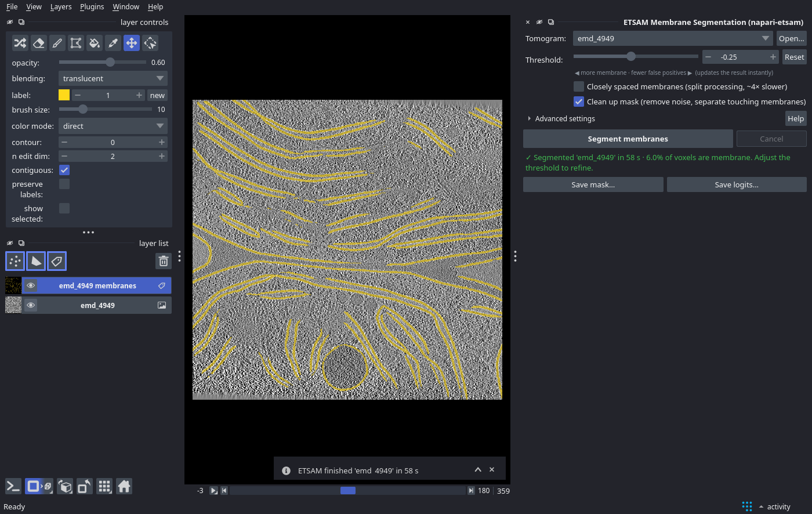This screenshot has width=812, height=514.
Task: Activate the transform layer tool
Action: 150,43
